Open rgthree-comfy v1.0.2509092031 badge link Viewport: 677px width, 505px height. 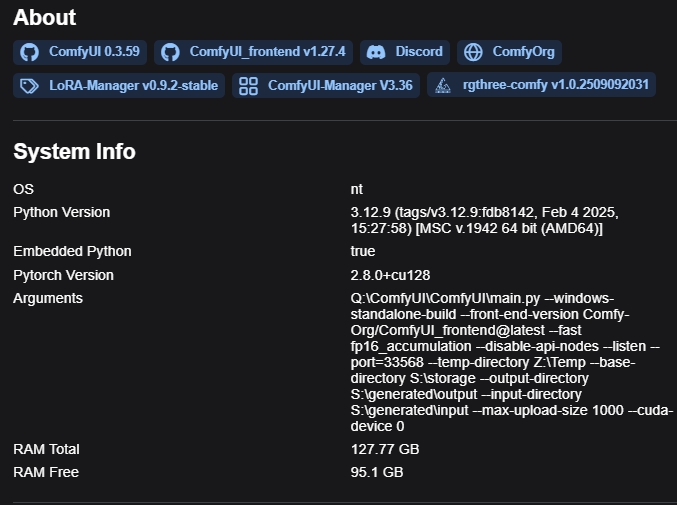tap(541, 85)
